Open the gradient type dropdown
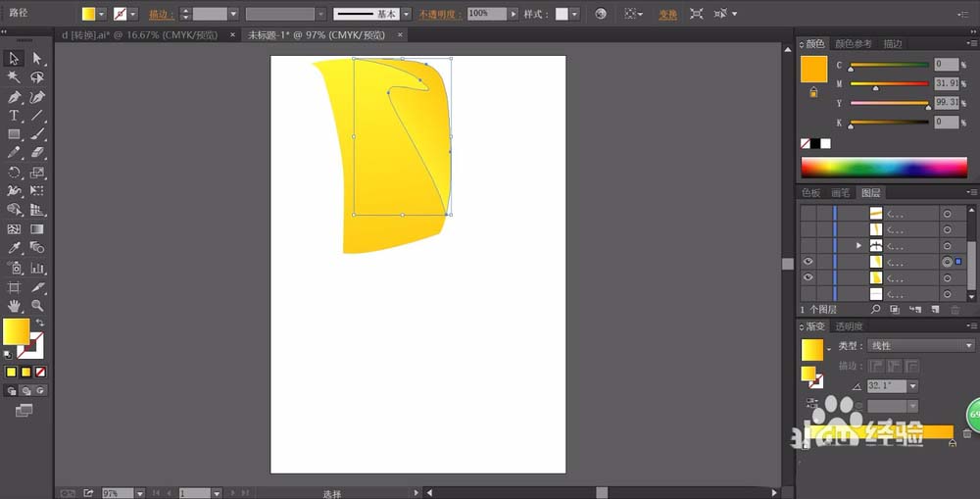 [920, 346]
